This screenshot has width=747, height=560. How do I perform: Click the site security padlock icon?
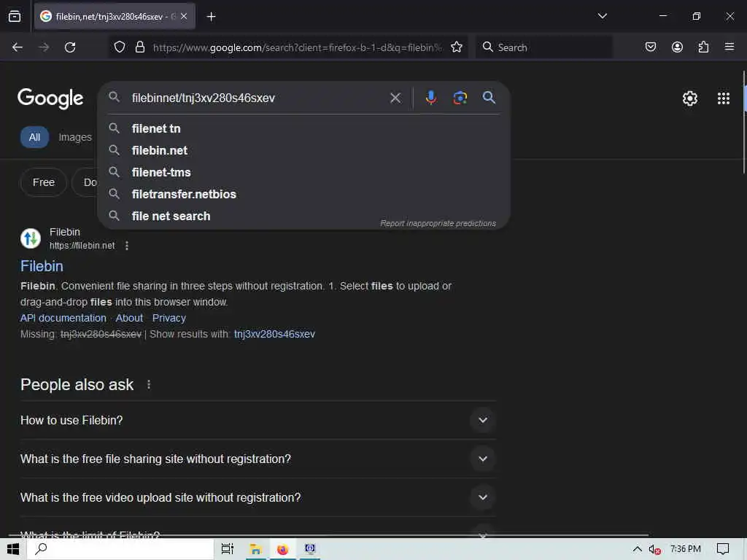[x=139, y=47]
